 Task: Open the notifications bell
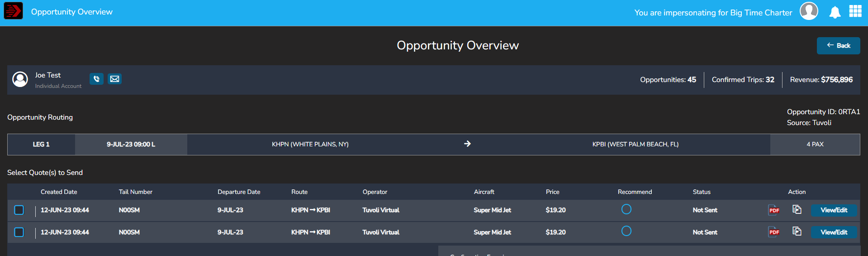(x=835, y=12)
